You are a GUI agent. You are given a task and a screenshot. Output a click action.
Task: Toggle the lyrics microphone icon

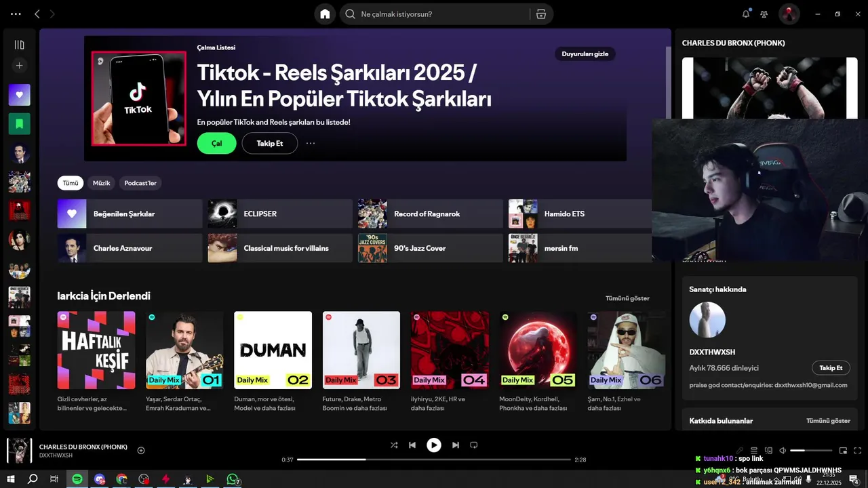tap(740, 451)
